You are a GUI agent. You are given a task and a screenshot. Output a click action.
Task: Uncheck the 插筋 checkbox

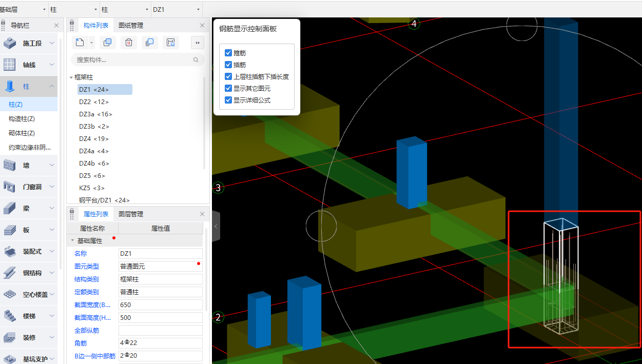coord(228,65)
